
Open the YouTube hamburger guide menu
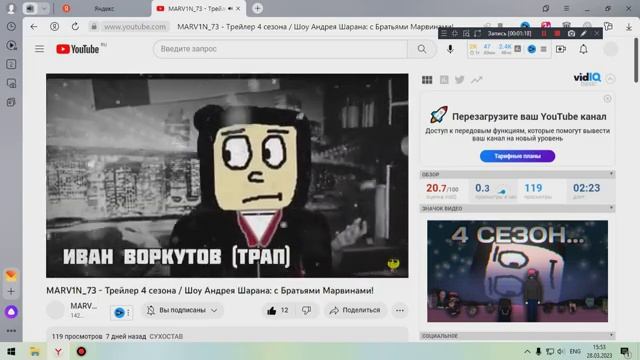coord(39,49)
